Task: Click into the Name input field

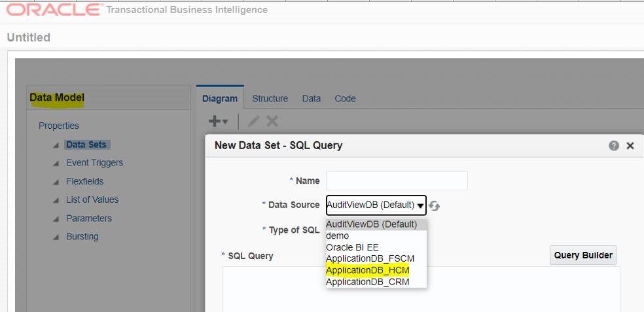Action: point(397,181)
